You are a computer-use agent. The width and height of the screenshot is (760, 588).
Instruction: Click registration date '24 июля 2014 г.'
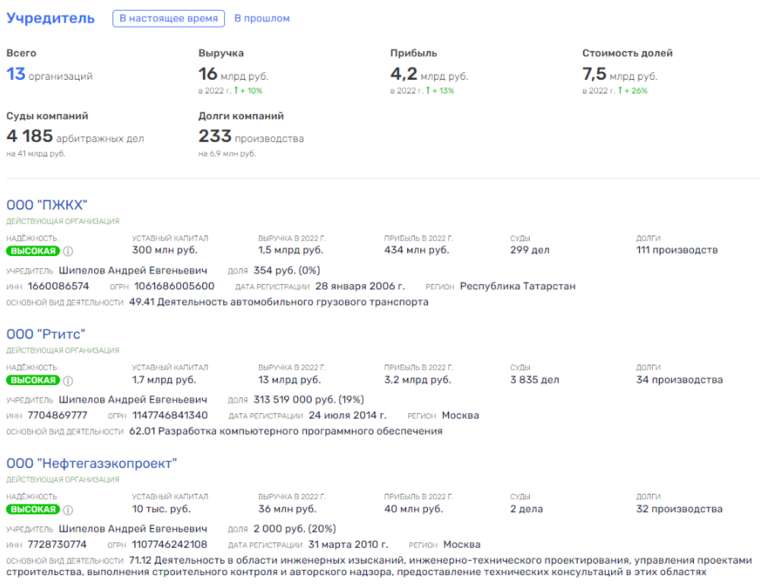click(x=348, y=415)
